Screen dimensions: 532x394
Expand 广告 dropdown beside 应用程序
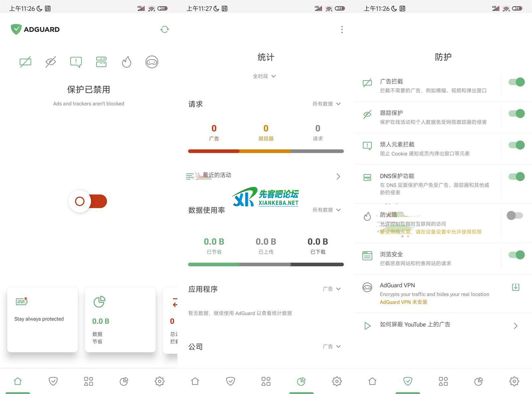tap(332, 289)
